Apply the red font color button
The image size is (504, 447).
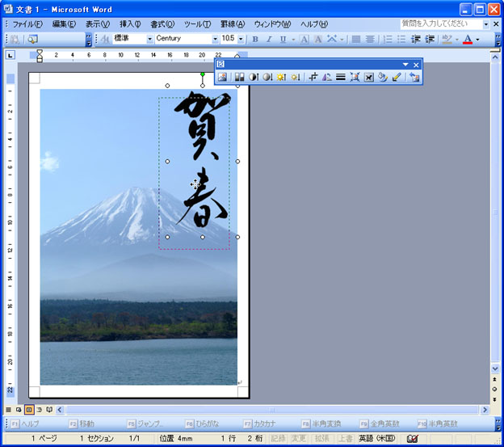467,39
